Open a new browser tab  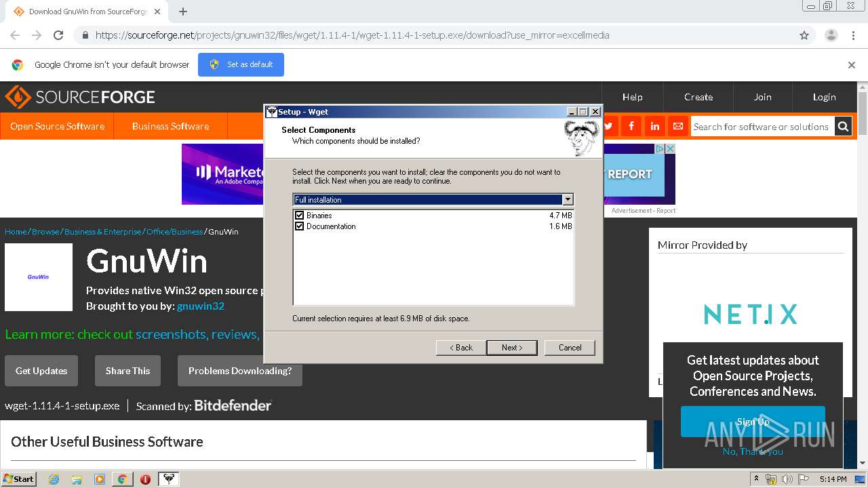coord(182,12)
